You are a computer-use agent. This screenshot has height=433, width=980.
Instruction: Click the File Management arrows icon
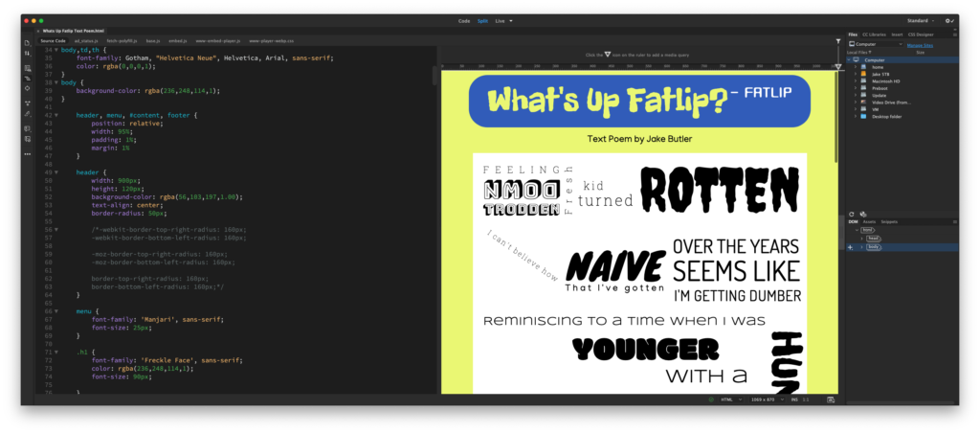tap(27, 55)
